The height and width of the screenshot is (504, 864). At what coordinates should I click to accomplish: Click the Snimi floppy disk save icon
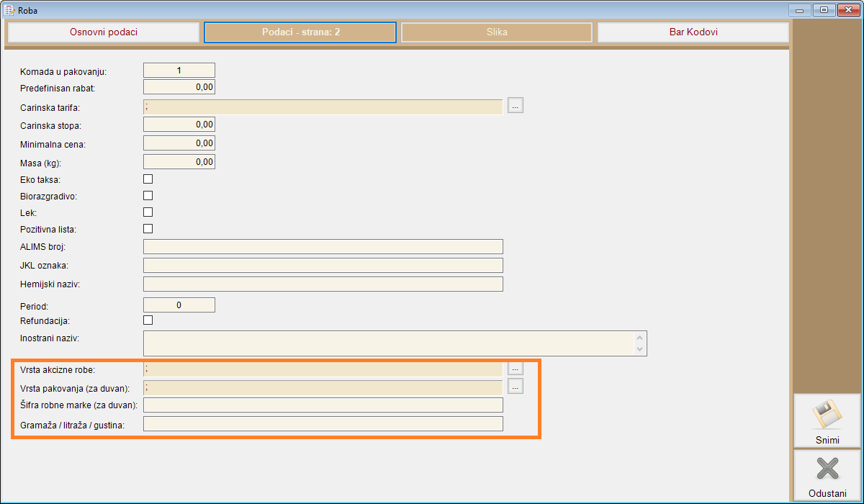[x=827, y=415]
